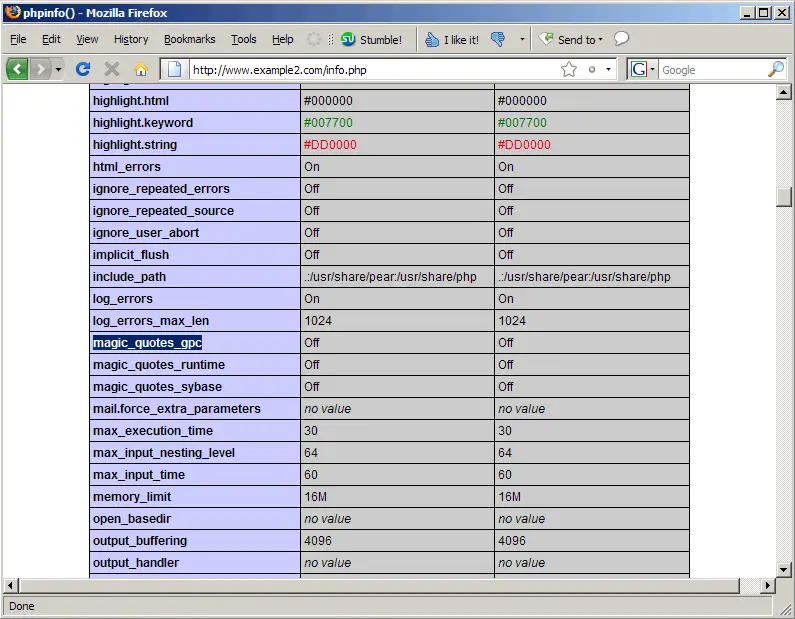
Task: Click the highlighted magic_quotes_gpc text
Action: 147,343
